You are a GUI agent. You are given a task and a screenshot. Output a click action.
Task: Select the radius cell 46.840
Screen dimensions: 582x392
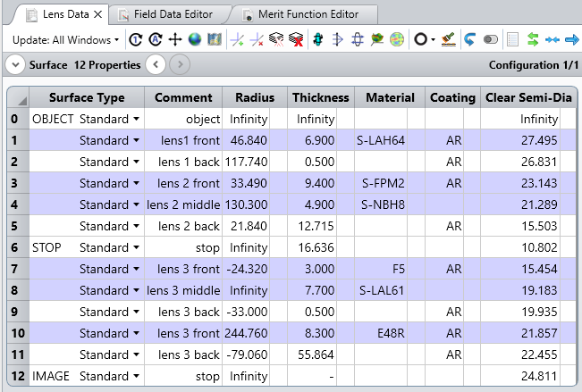tap(246, 140)
